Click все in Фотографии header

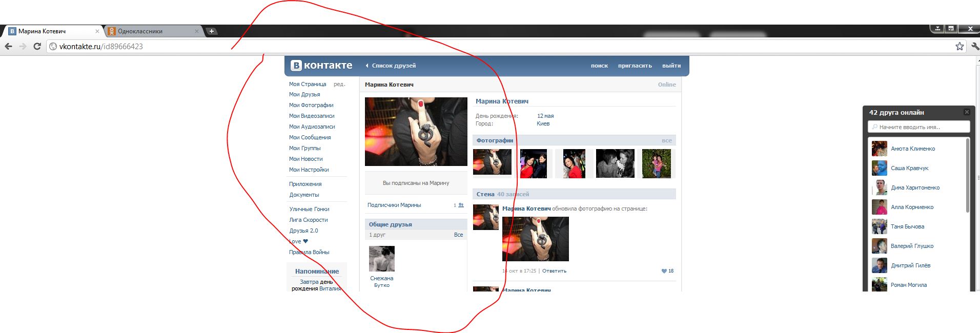pyautogui.click(x=666, y=140)
